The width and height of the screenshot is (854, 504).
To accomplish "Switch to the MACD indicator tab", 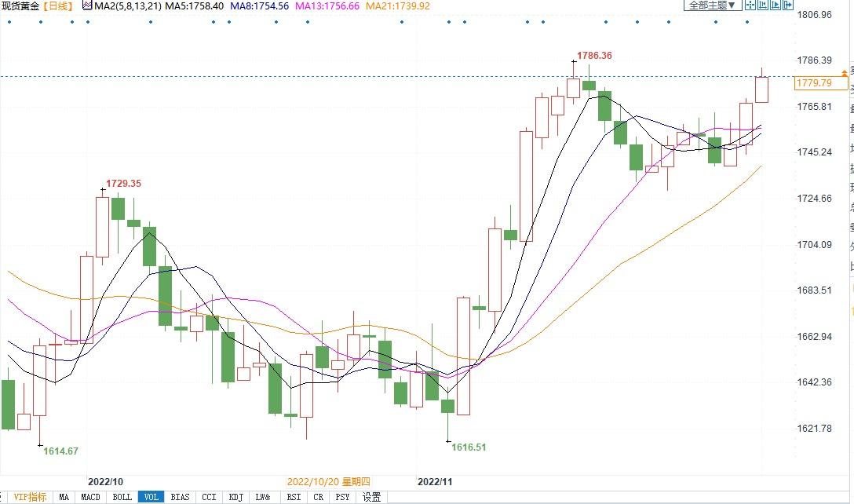I will (90, 497).
